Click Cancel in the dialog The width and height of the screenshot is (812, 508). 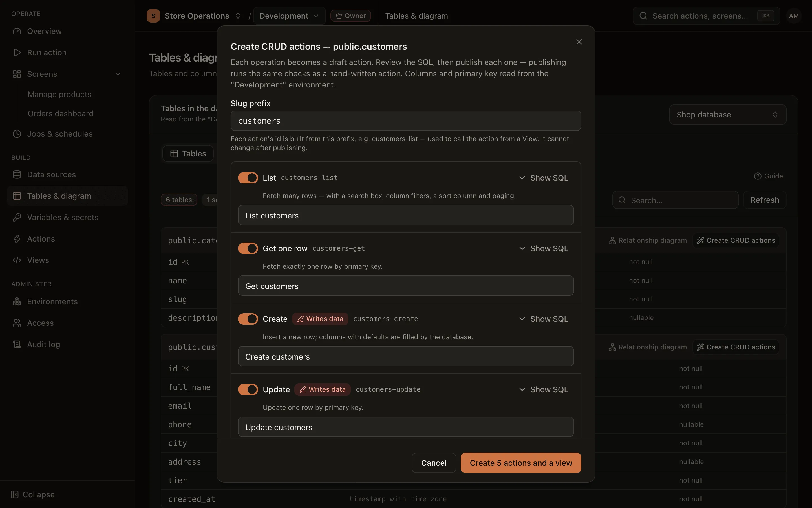pyautogui.click(x=434, y=463)
